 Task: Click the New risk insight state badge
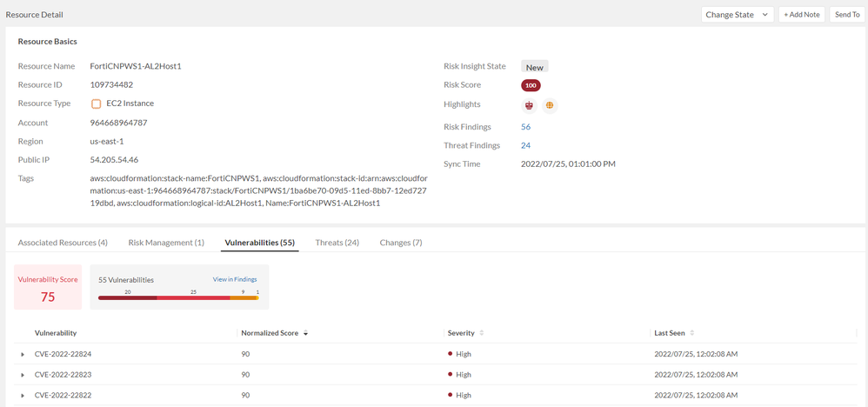534,67
